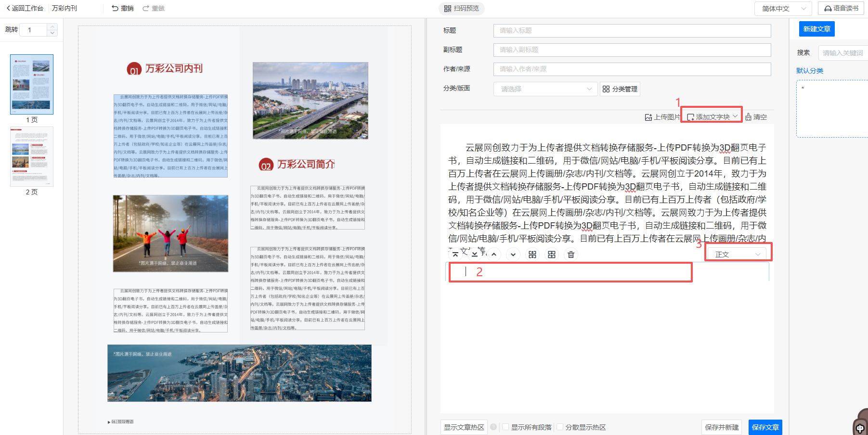Click the split block icon in toolbar
Image resolution: width=868 pixels, height=435 pixels.
click(x=532, y=255)
